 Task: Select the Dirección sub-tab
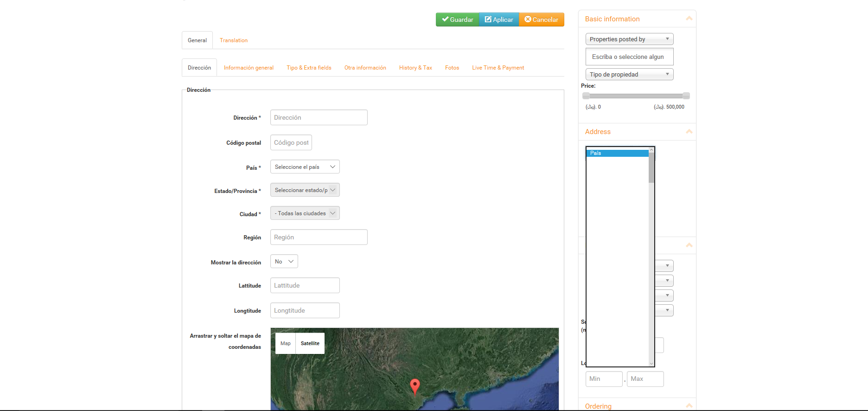click(x=199, y=68)
